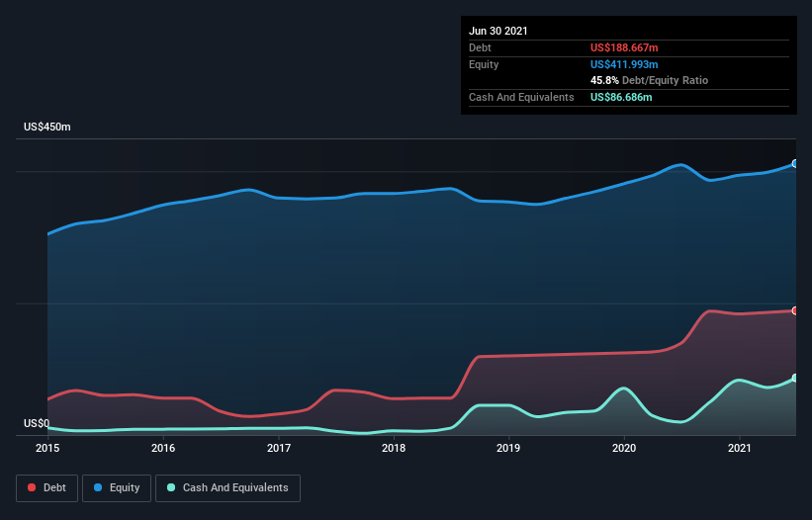Toggle the Equity legend button
This screenshot has height=520, width=812.
click(x=117, y=488)
